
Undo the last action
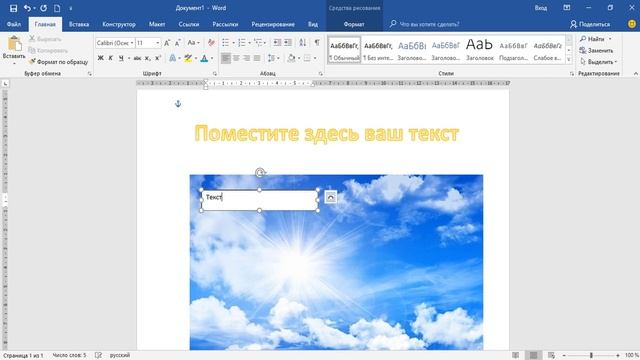click(x=27, y=8)
